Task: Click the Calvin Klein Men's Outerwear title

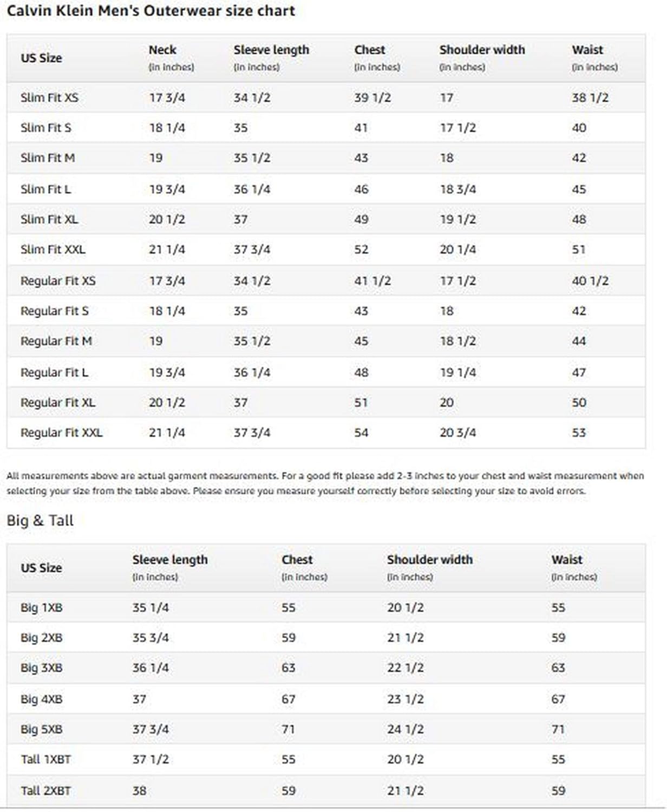Action: tap(151, 11)
